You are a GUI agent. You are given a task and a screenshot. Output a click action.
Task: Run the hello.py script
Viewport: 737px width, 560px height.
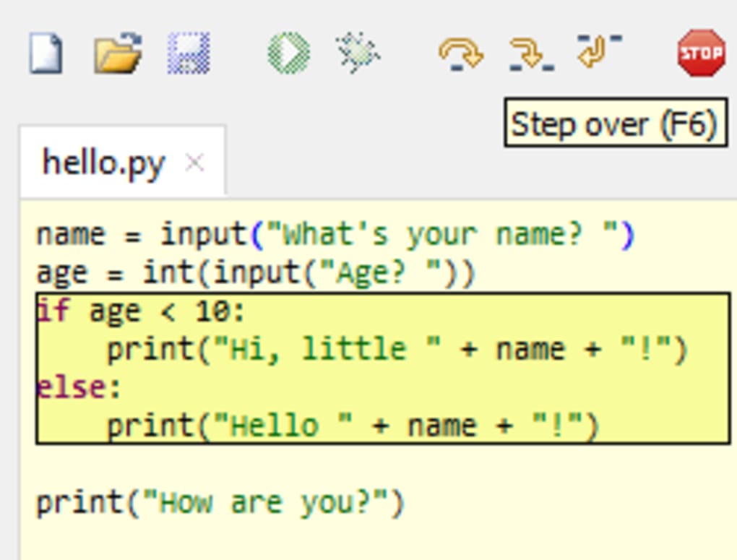click(x=287, y=51)
